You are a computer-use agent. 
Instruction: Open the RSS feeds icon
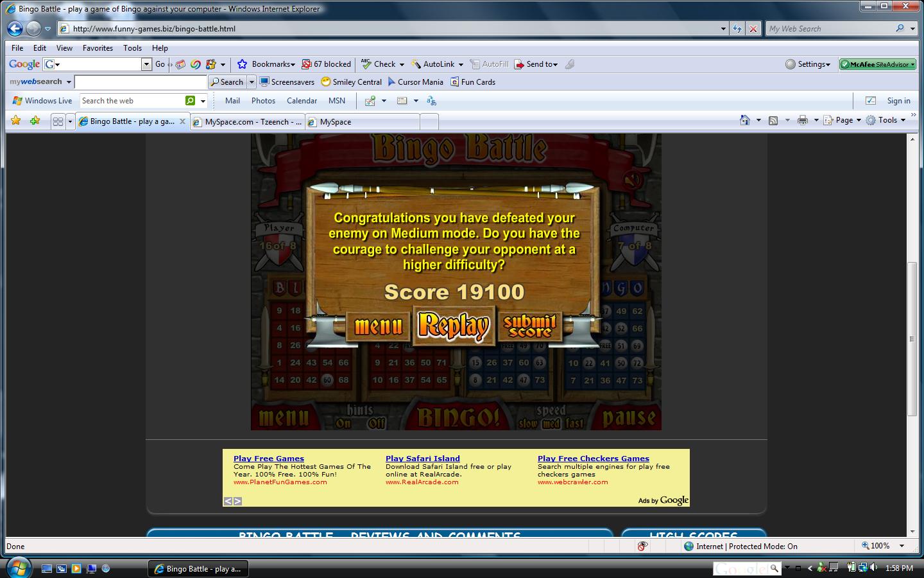click(773, 120)
